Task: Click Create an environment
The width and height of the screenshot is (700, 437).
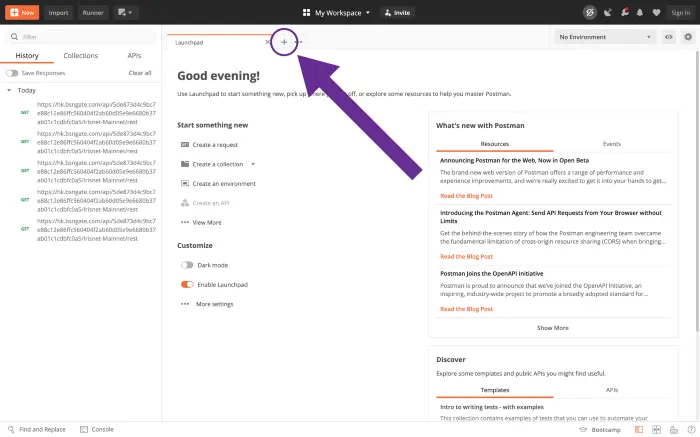Action: [224, 183]
